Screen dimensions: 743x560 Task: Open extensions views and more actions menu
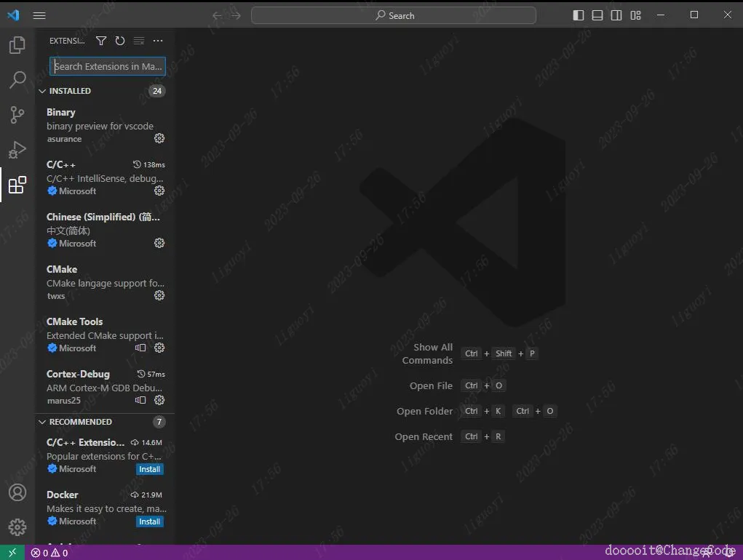pos(158,41)
